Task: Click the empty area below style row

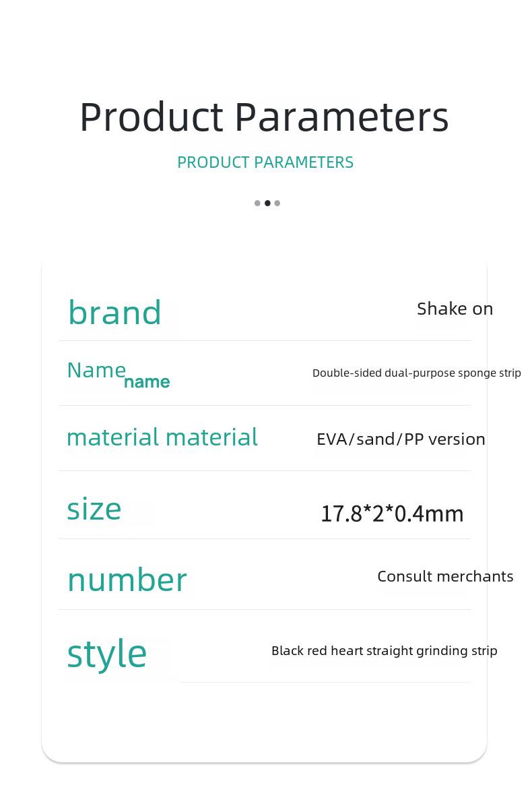Action: pyautogui.click(x=264, y=720)
